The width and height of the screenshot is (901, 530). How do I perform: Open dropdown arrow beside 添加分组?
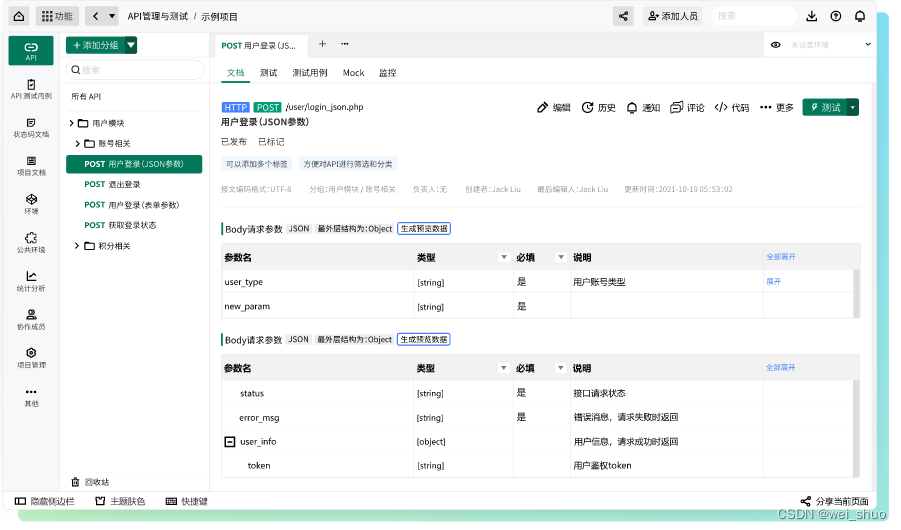click(x=131, y=45)
